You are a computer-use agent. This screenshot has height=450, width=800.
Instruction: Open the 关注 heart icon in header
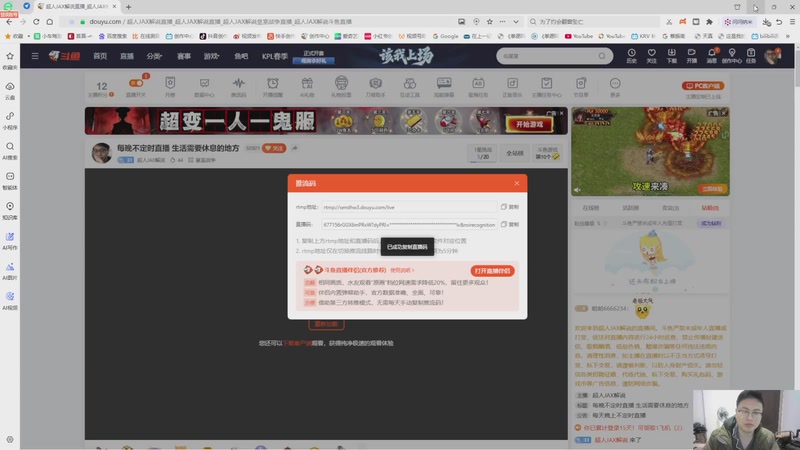[652, 56]
